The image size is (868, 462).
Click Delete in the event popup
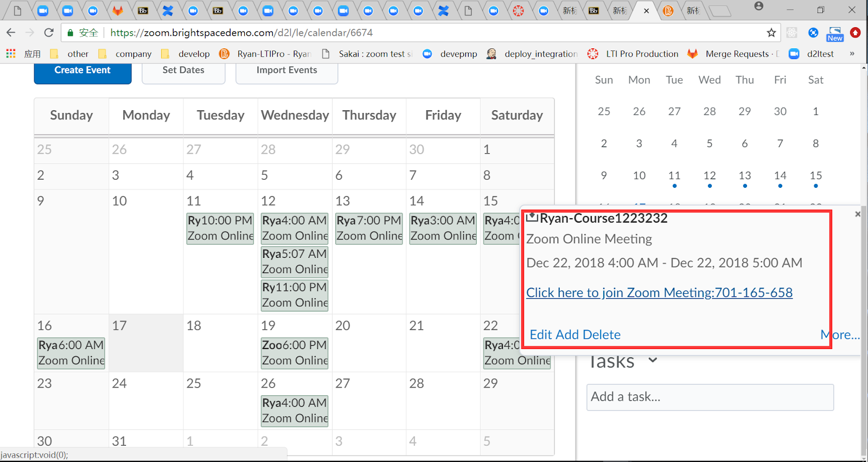pyautogui.click(x=601, y=334)
